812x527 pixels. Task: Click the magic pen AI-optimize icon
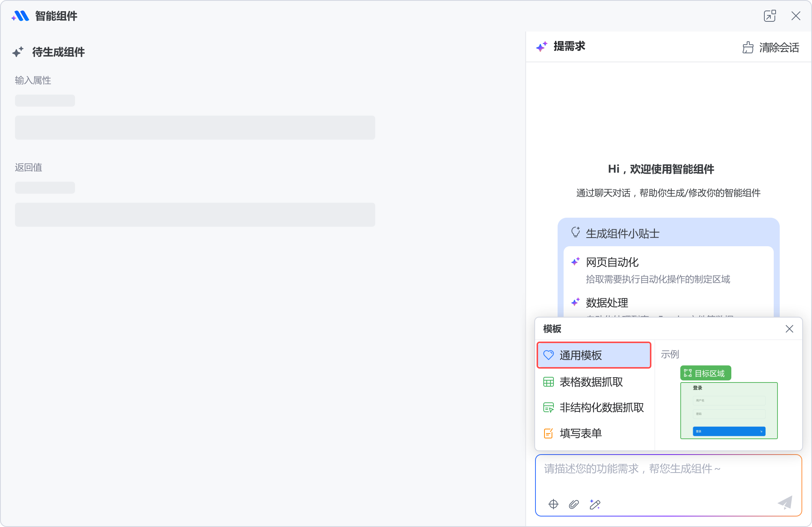[x=594, y=504]
